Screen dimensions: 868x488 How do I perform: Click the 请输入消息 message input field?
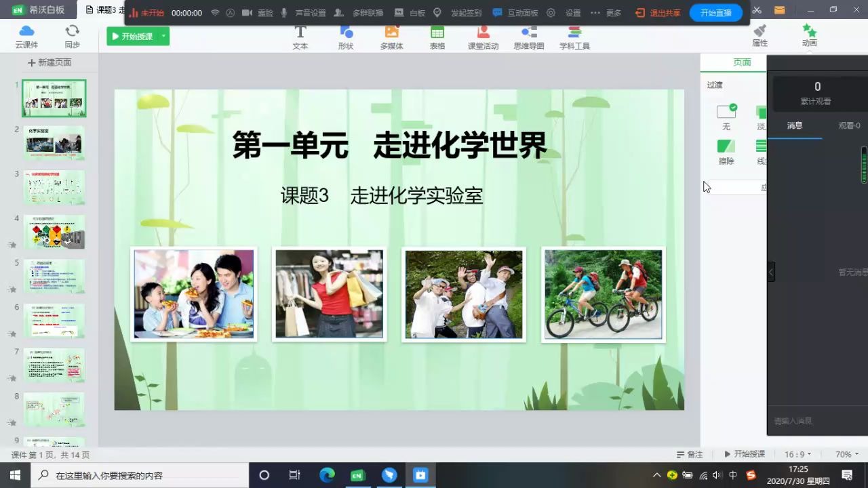pos(817,421)
